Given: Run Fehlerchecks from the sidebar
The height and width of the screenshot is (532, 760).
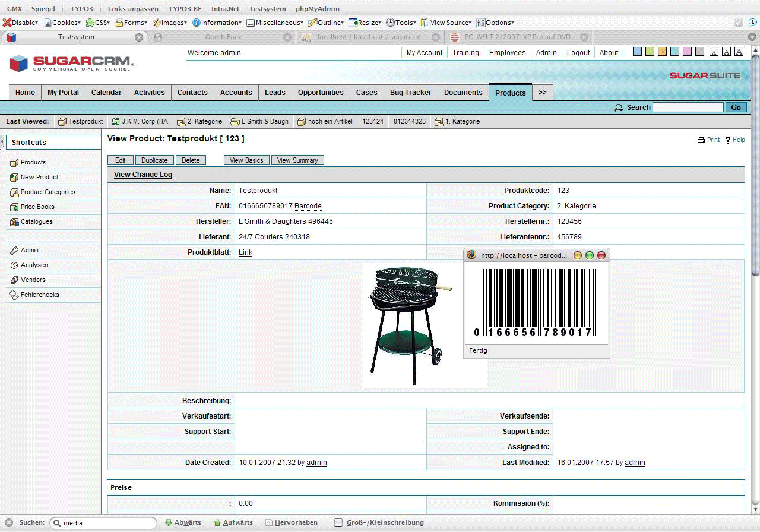Looking at the screenshot, I should pos(34,294).
